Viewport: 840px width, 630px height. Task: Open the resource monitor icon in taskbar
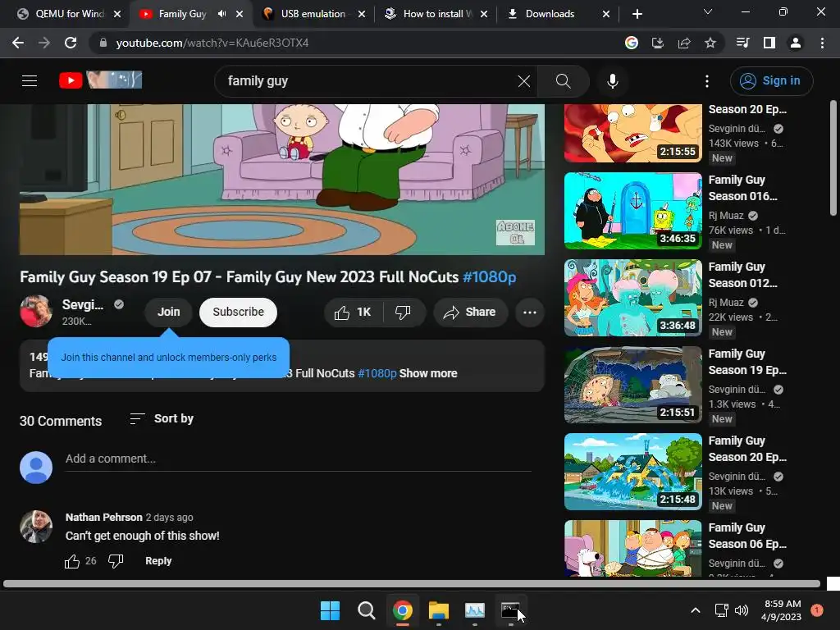[x=475, y=610]
